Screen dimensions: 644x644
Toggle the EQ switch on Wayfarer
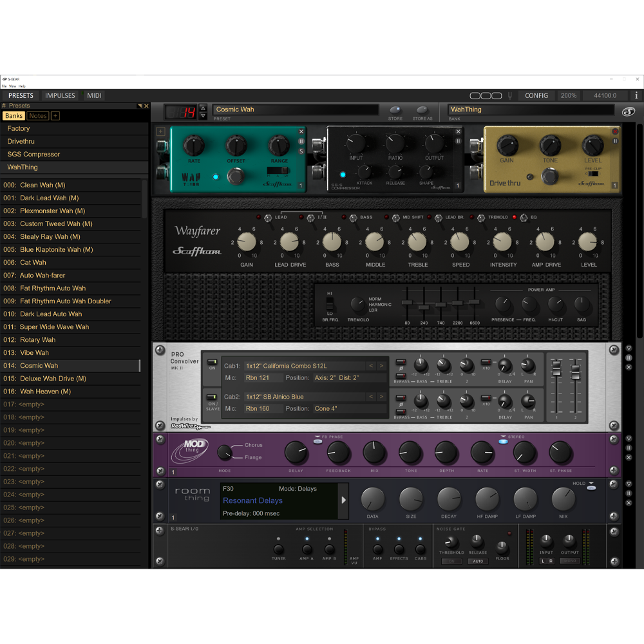[x=524, y=218]
